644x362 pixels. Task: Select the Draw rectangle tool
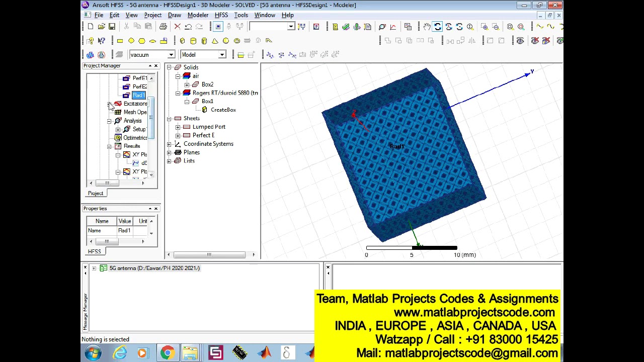pos(120,41)
